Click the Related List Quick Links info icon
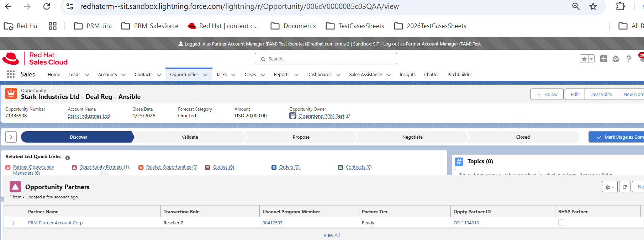644x240 pixels. tap(68, 158)
